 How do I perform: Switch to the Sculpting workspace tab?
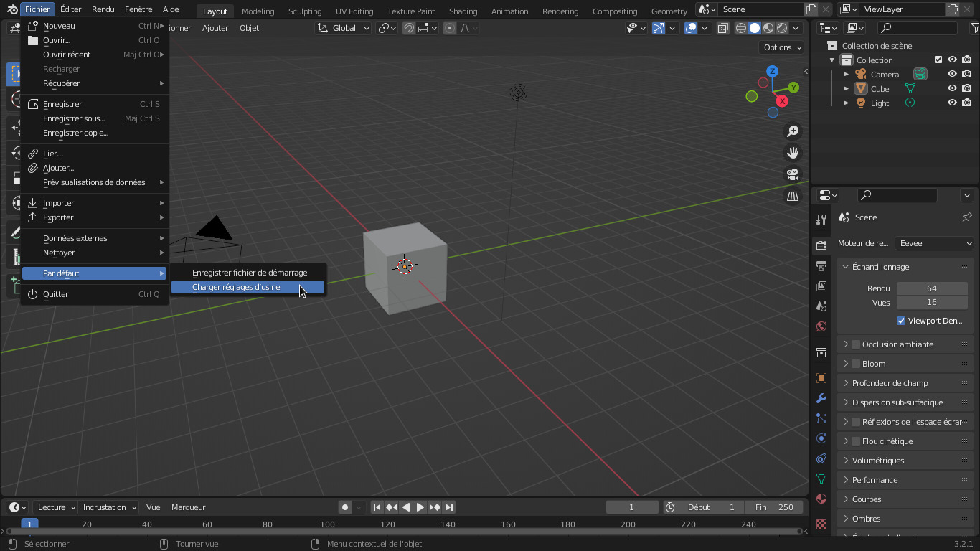[x=305, y=11]
